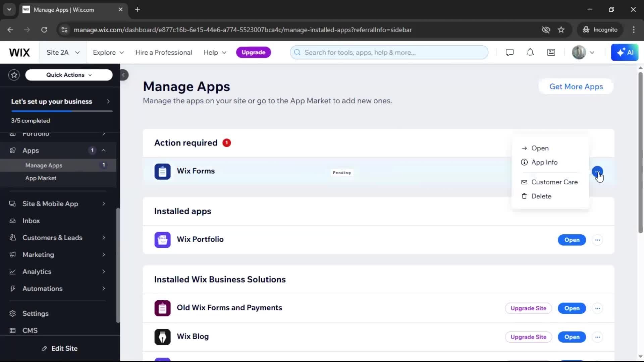Screen dimensions: 644x362
Task: Expand the Marketing section
Action: tap(104, 255)
